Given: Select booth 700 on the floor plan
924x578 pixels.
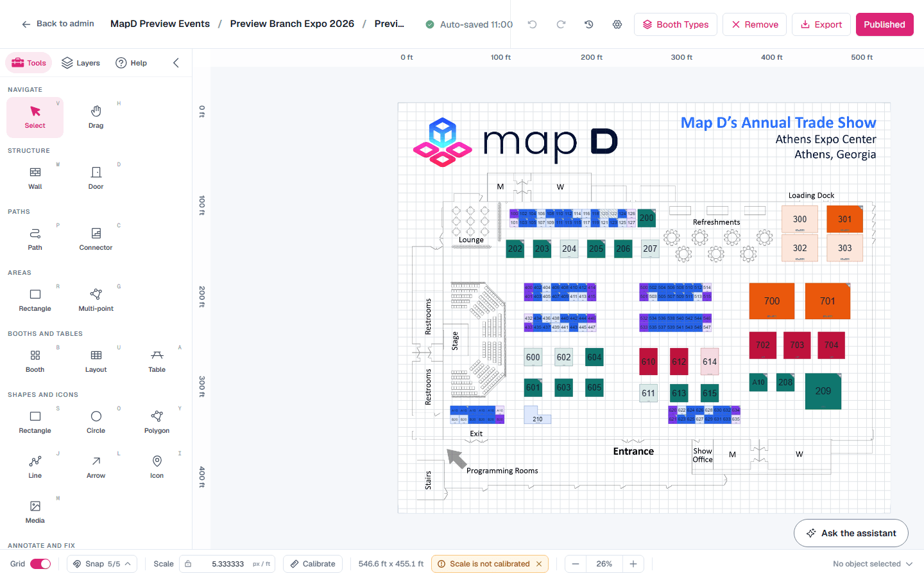Looking at the screenshot, I should (x=772, y=301).
